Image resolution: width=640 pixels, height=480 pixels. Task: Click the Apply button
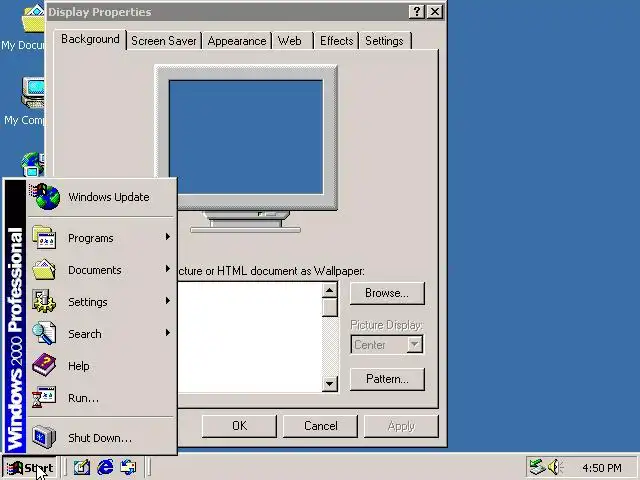401,426
